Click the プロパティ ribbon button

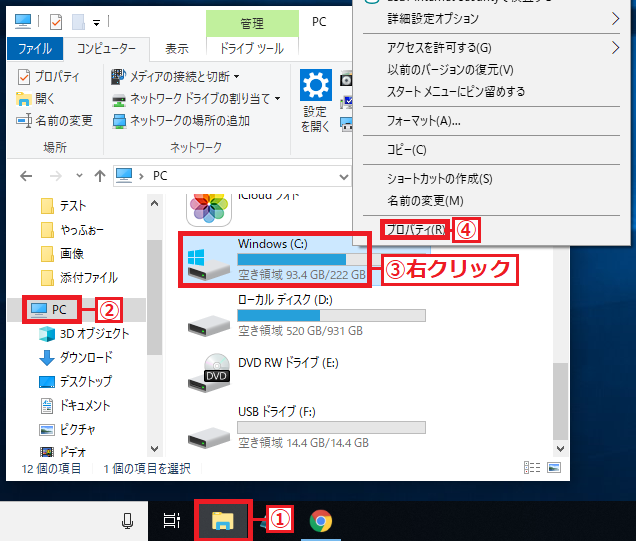48,76
